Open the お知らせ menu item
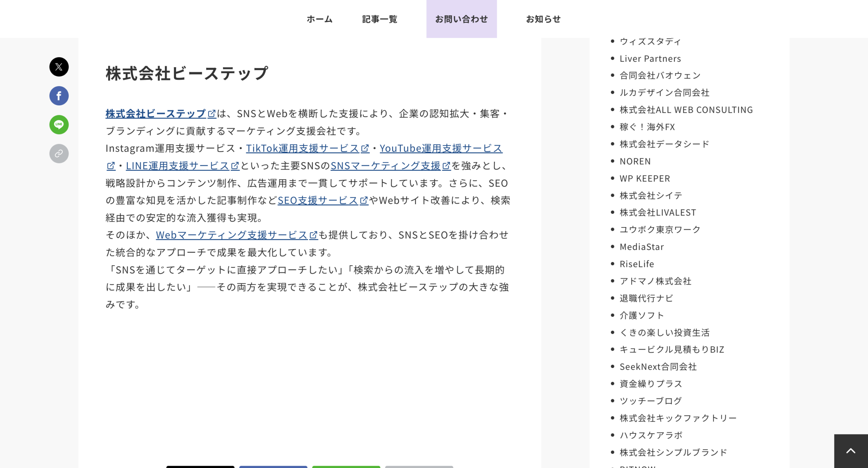 point(544,19)
